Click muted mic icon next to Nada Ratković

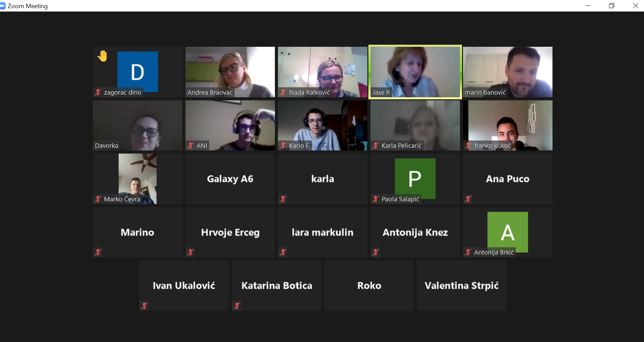click(x=283, y=92)
